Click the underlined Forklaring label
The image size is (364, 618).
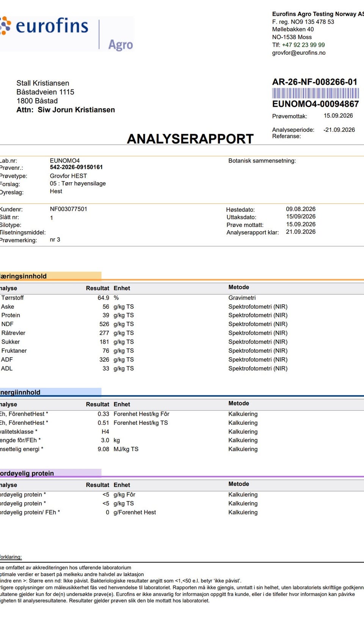click(x=11, y=557)
